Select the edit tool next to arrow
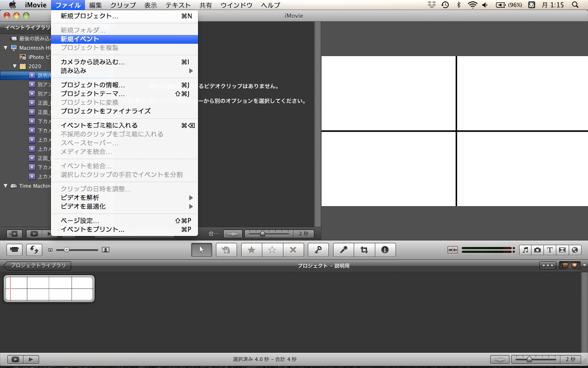The width and height of the screenshot is (588, 368). [226, 250]
